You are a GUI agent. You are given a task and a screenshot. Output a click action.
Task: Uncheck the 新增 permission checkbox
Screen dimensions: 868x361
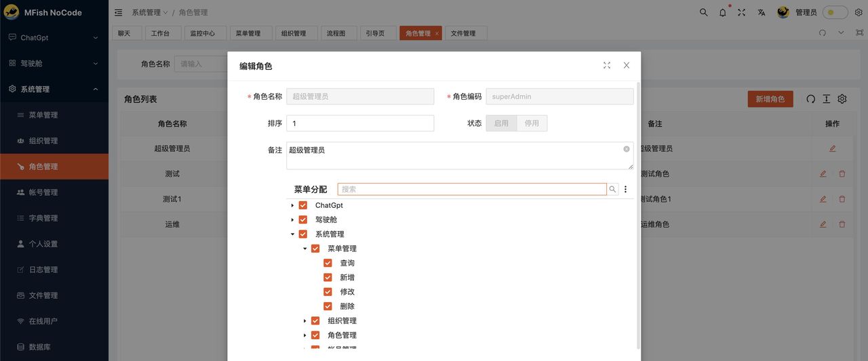328,278
